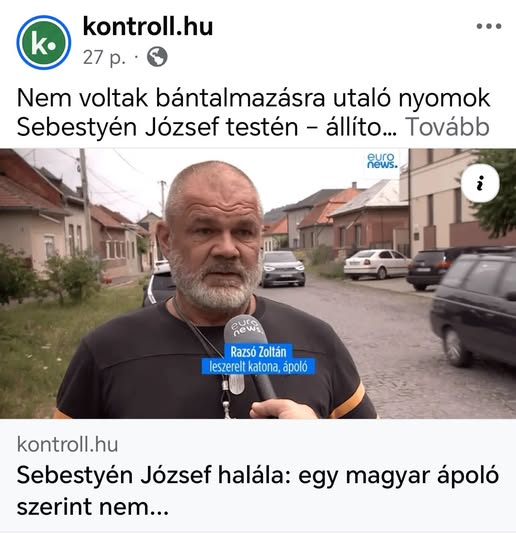
Task: Tap the info 'i' icon on image
Action: [x=480, y=183]
